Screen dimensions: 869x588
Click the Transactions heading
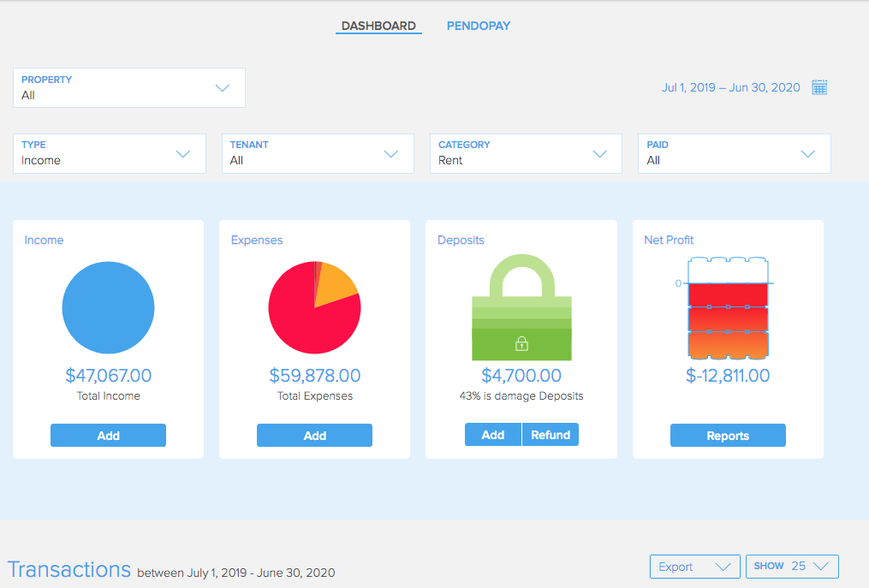[x=69, y=569]
